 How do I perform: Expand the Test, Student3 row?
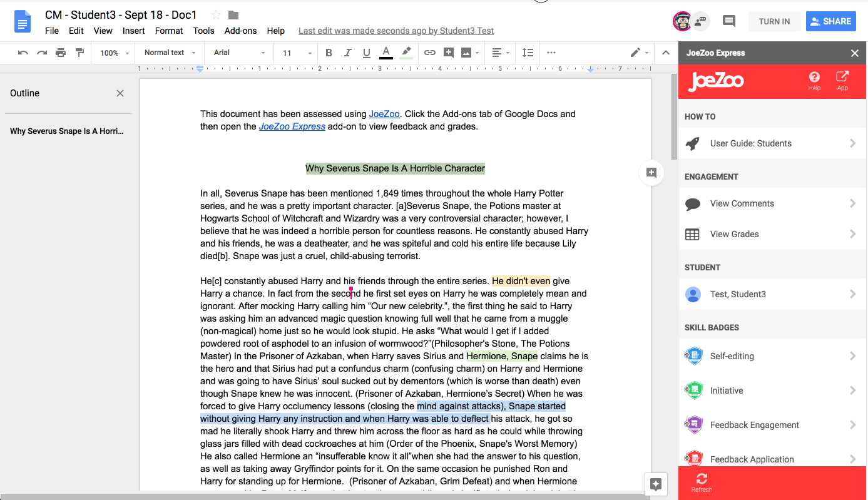772,294
